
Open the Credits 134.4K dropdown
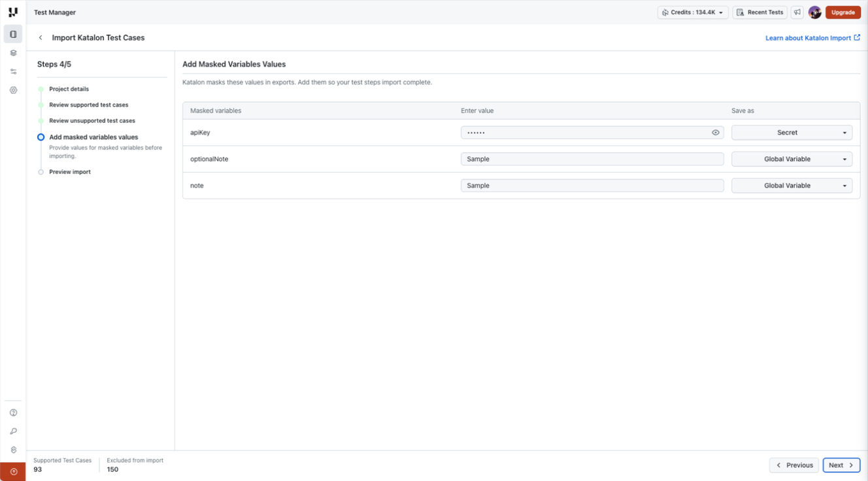pyautogui.click(x=693, y=12)
